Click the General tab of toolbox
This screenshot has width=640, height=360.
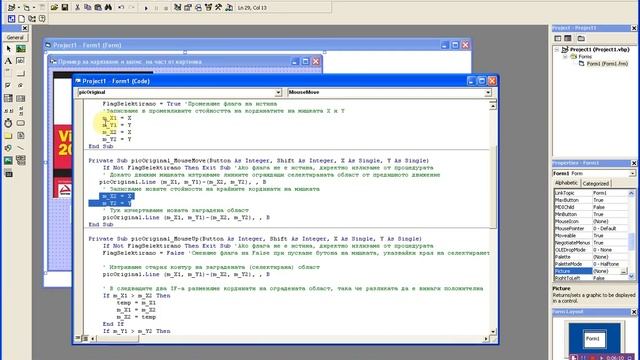(x=15, y=37)
